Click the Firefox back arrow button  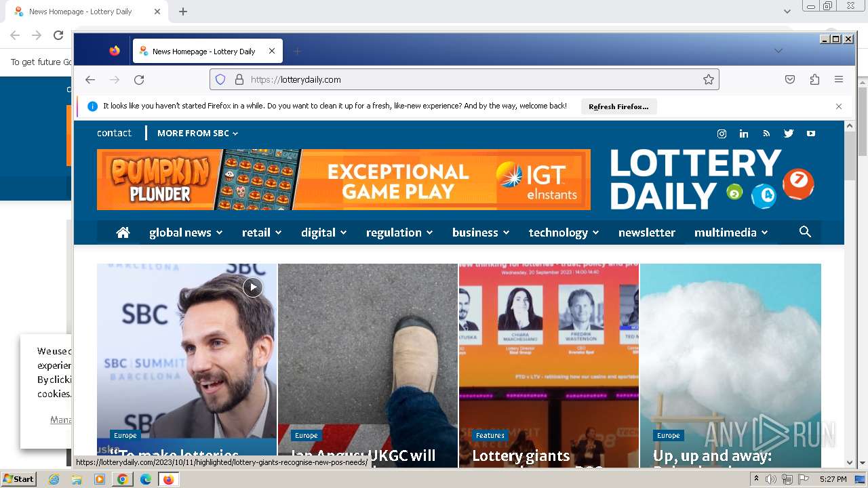coord(90,80)
